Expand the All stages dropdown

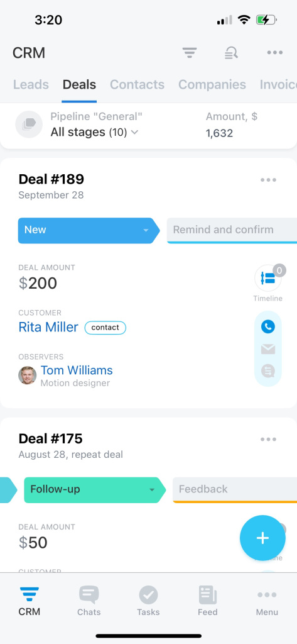point(94,132)
